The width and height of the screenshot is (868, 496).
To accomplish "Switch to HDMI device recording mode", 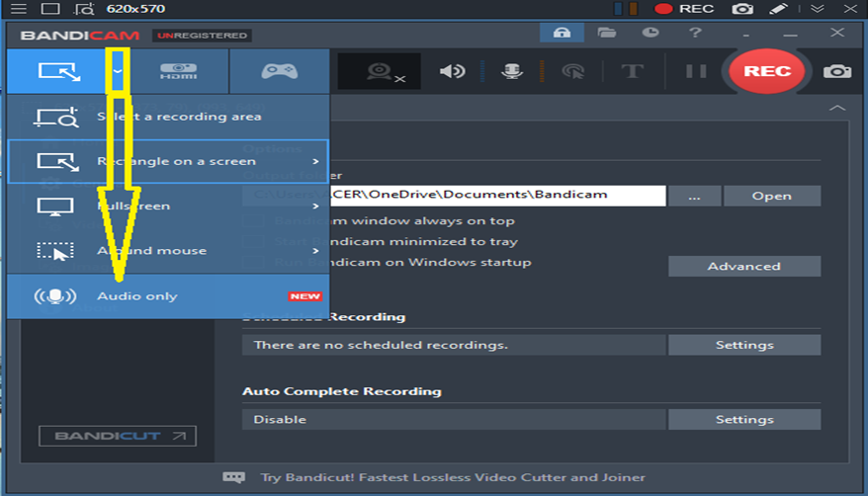I will pyautogui.click(x=178, y=71).
